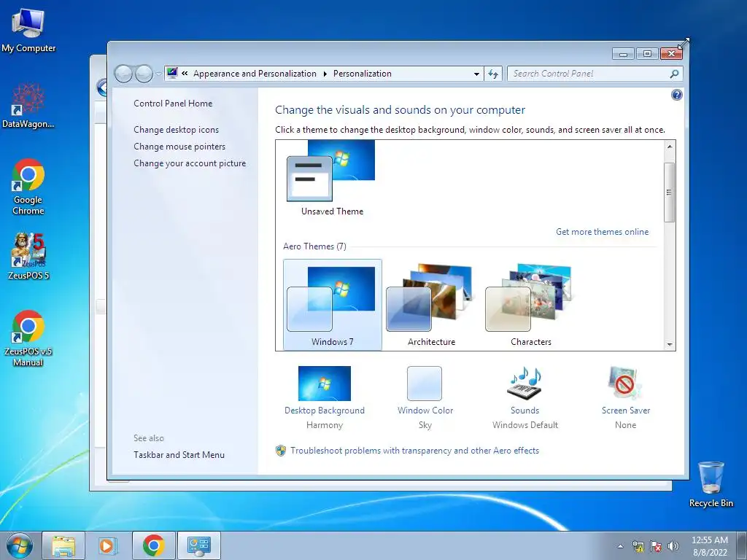This screenshot has width=747, height=560.
Task: Open the Screen Saver icon
Action: tap(625, 384)
